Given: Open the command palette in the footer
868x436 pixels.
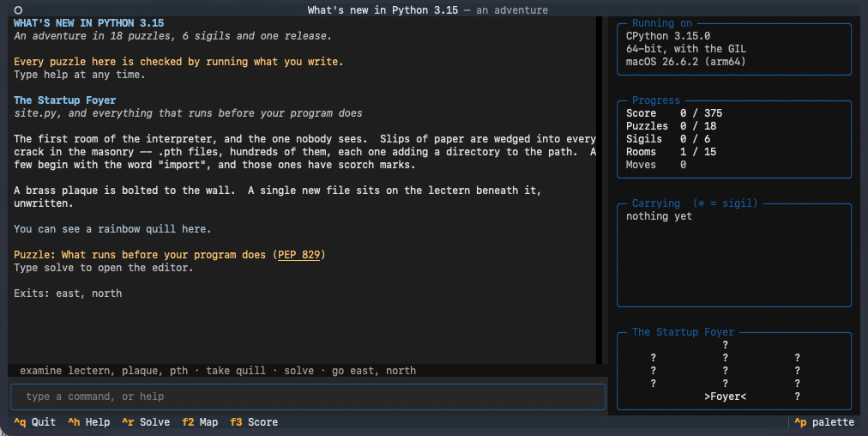Looking at the screenshot, I should coord(824,422).
